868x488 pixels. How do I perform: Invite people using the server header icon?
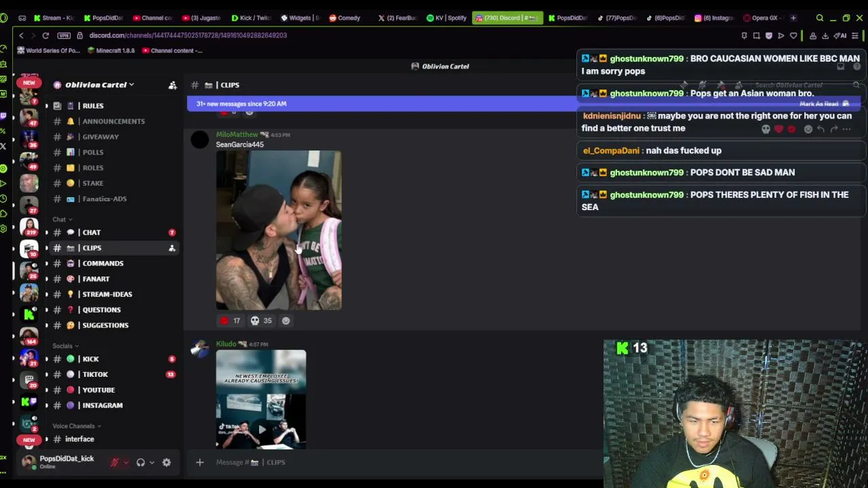(172, 85)
